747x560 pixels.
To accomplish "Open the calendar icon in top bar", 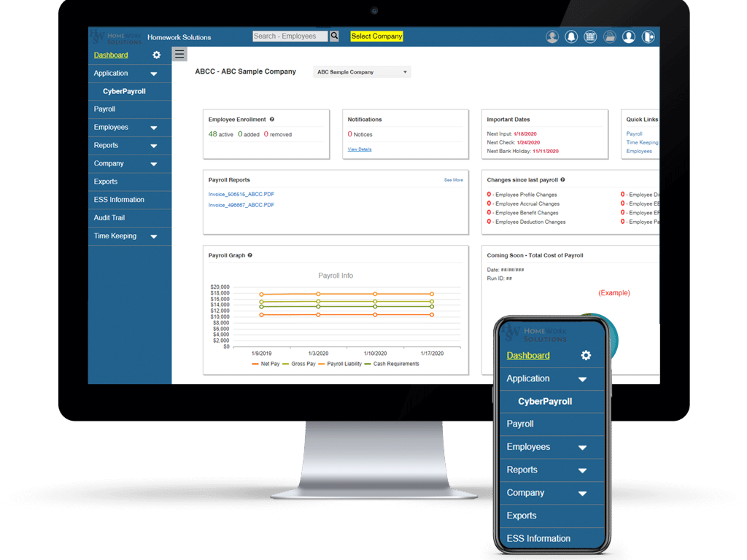I will [x=590, y=36].
